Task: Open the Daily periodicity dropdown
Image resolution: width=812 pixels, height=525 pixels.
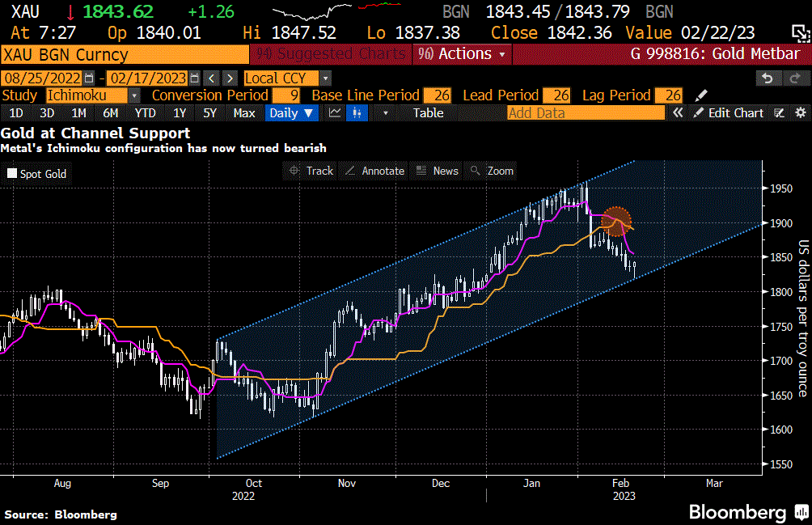Action: (291, 113)
